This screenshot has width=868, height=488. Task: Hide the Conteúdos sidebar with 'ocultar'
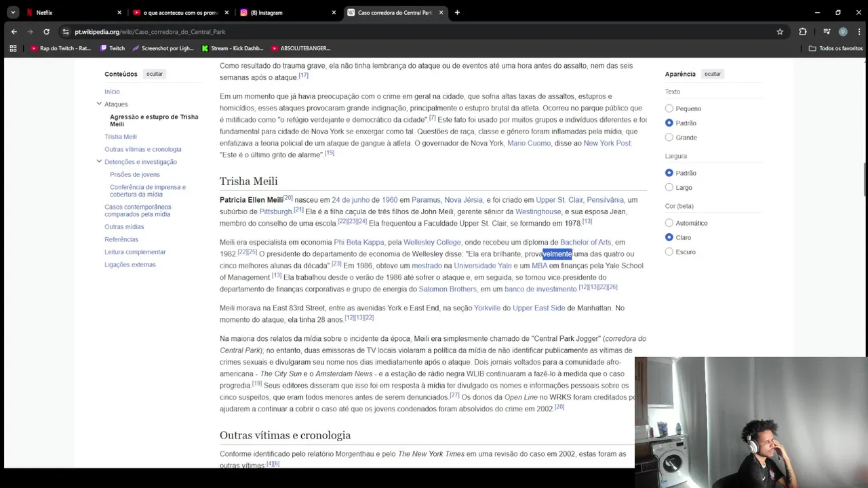[x=155, y=74]
